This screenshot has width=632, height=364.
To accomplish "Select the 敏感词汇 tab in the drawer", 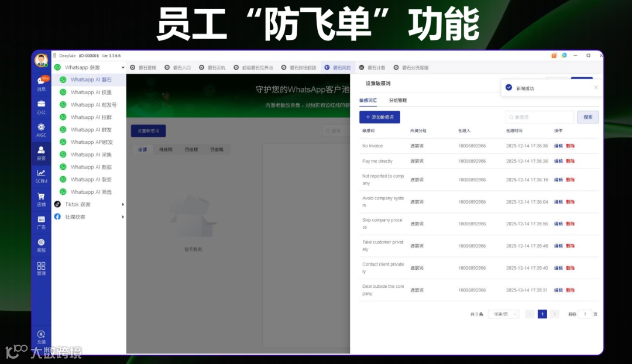I will pyautogui.click(x=368, y=101).
